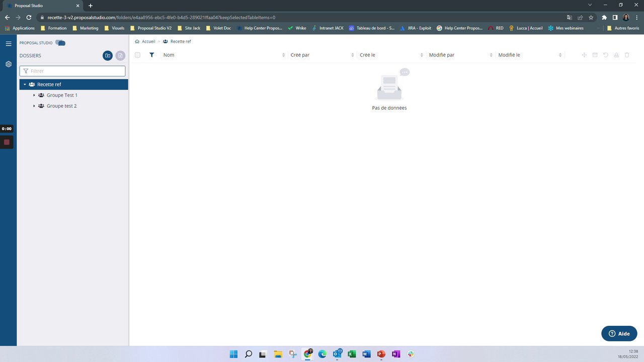Open the browser tab search chevron
The height and width of the screenshot is (362, 644).
(x=590, y=5)
